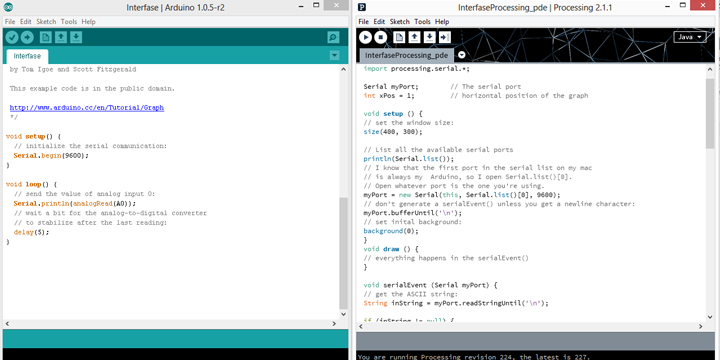
Task: Click Processing toolbar Save sketch icon
Action: tap(429, 37)
